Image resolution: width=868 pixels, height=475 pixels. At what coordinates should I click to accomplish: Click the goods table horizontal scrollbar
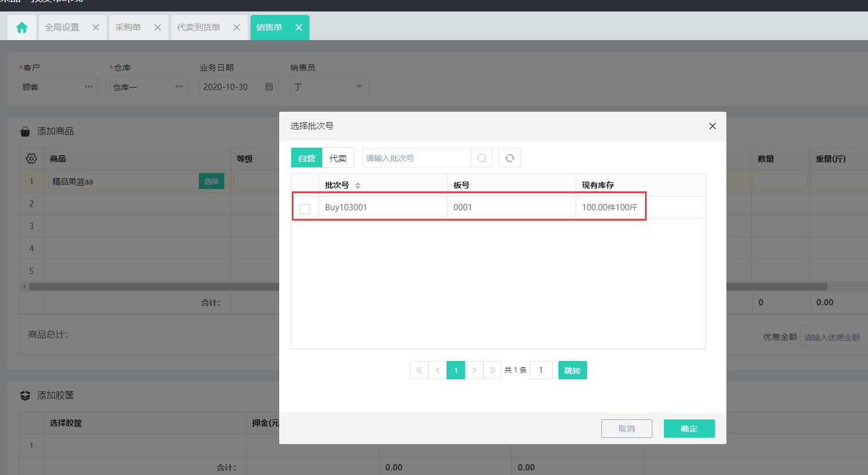coord(428,286)
